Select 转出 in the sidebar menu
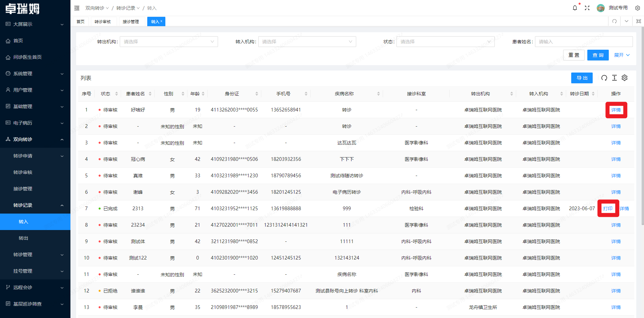644x318 pixels. click(x=23, y=238)
